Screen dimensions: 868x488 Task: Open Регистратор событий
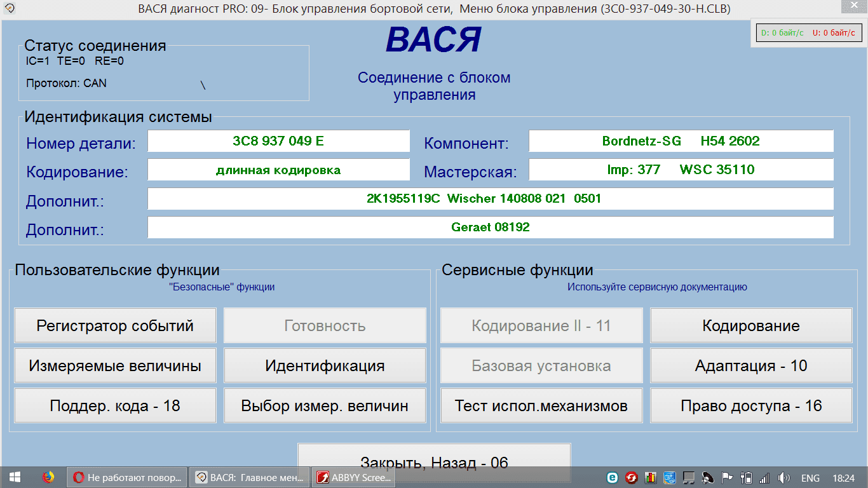[x=115, y=326]
